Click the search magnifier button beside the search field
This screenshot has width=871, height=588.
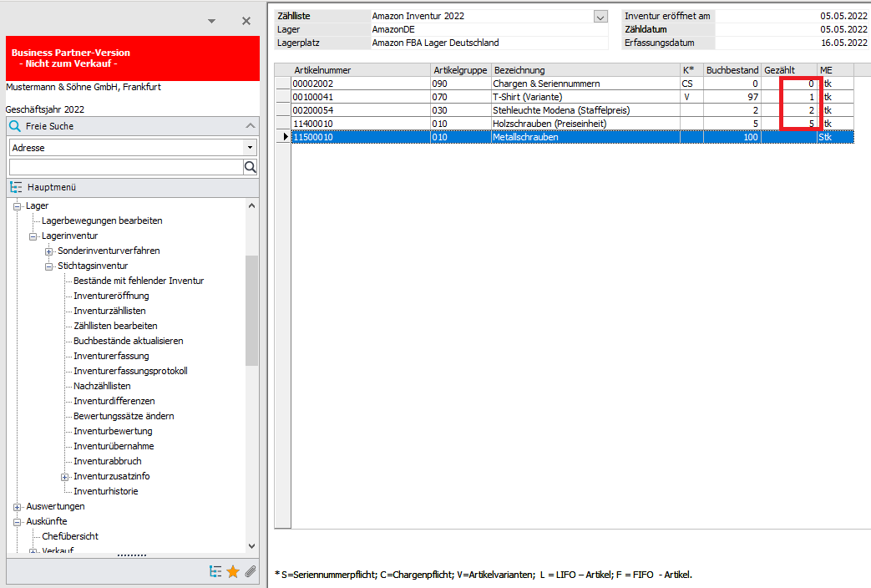[250, 167]
